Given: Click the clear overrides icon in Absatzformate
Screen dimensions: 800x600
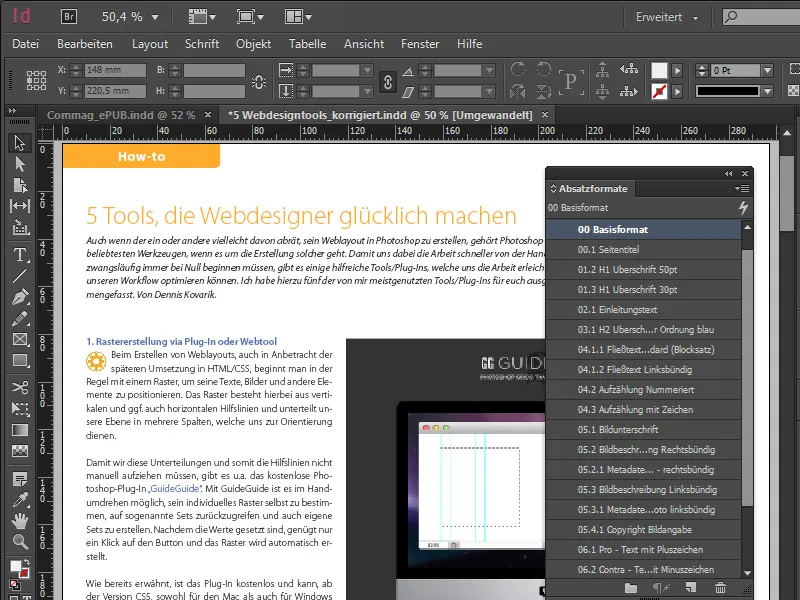Looking at the screenshot, I should coord(661,588).
